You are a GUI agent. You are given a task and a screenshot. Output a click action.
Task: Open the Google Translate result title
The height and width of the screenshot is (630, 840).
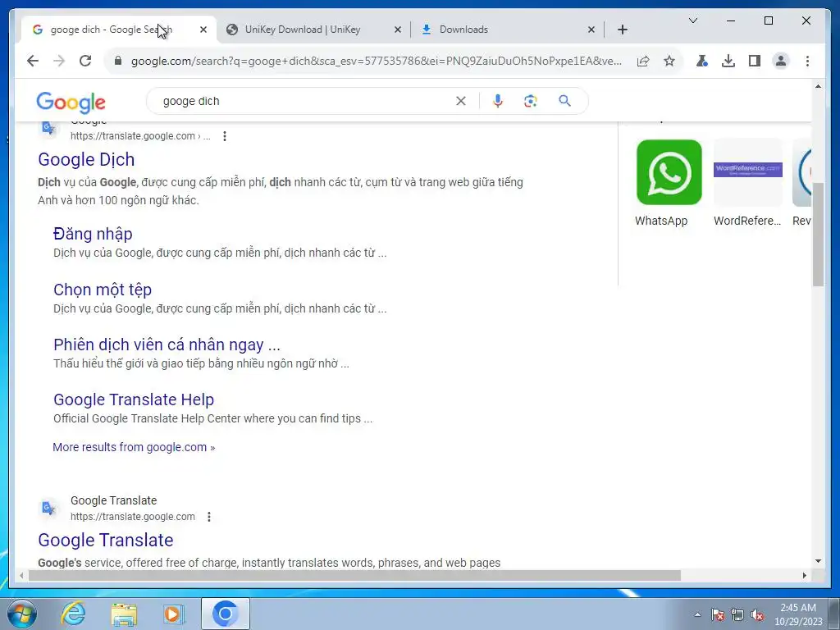(x=106, y=540)
